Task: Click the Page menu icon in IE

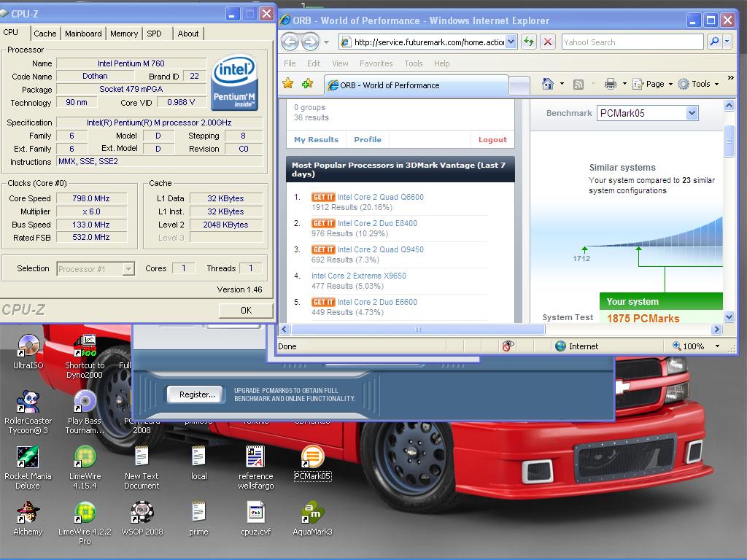Action: pyautogui.click(x=638, y=84)
